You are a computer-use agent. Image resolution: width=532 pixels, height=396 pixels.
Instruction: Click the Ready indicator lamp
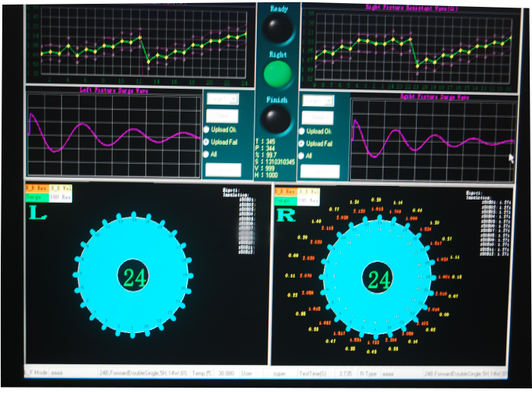tap(277, 29)
